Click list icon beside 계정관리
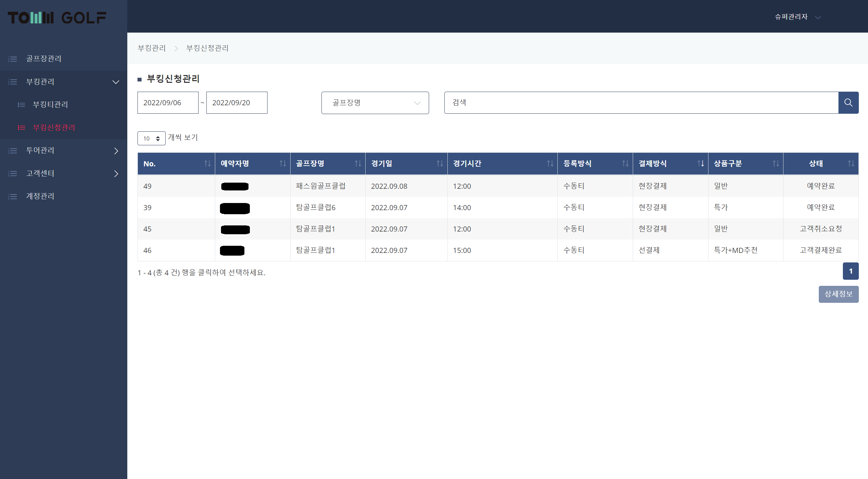Screen dimensions: 868x479 13,197
